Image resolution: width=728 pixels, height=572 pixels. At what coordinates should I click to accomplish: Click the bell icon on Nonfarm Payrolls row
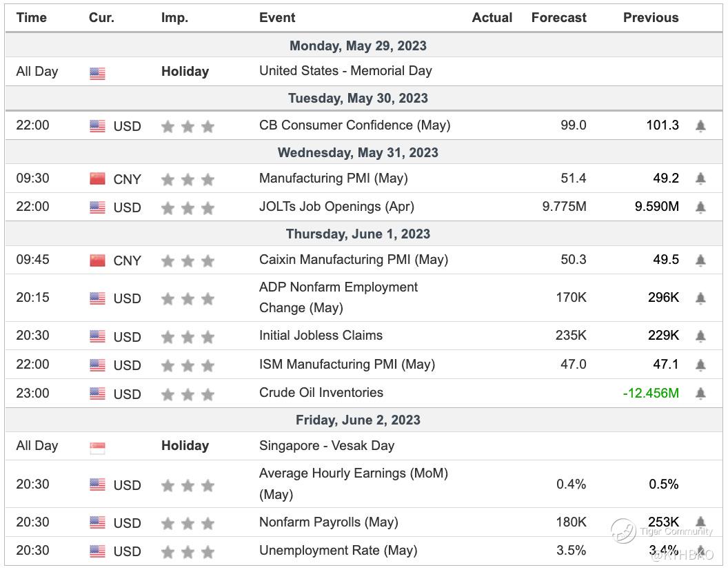coord(700,522)
